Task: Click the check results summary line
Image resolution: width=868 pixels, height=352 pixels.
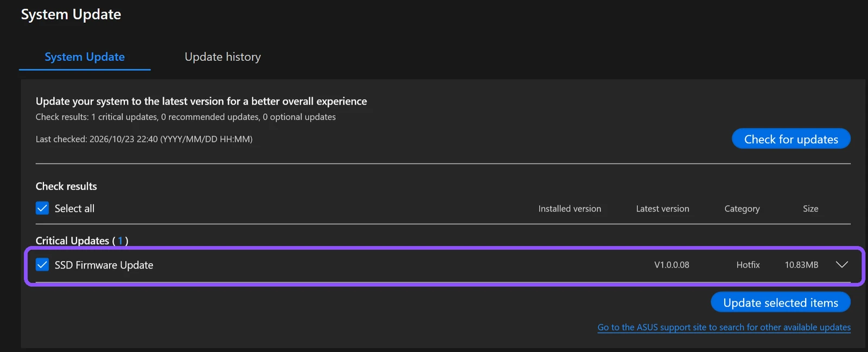Action: (186, 117)
